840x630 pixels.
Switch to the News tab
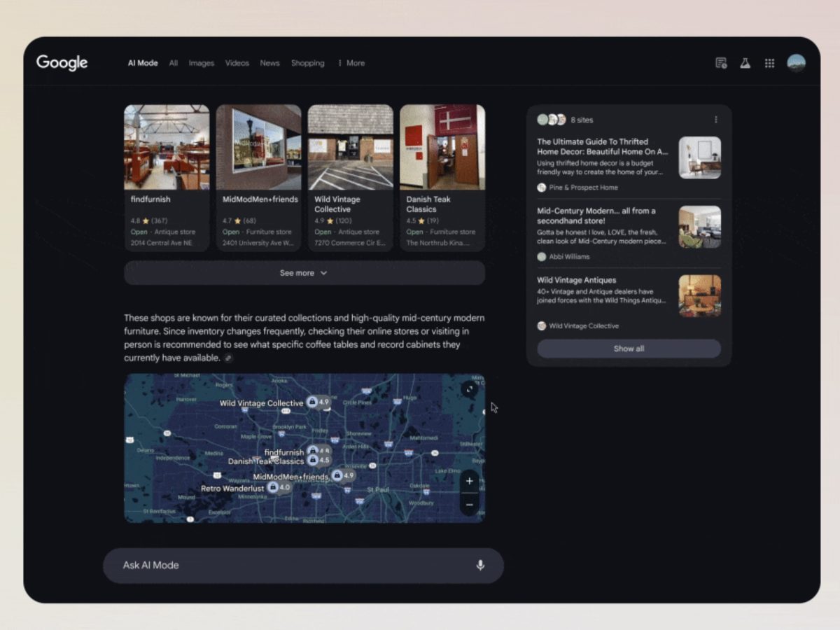tap(269, 63)
